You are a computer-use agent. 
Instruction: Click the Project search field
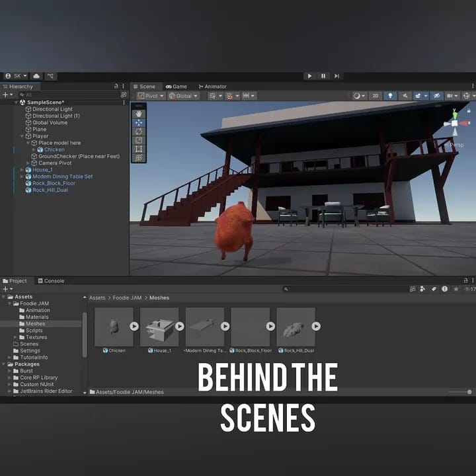(344, 289)
